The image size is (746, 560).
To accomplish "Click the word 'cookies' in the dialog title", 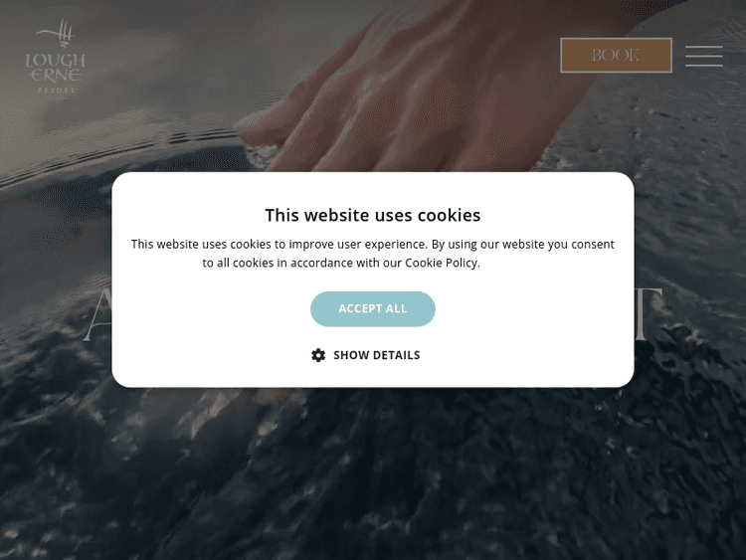I will 450,215.
